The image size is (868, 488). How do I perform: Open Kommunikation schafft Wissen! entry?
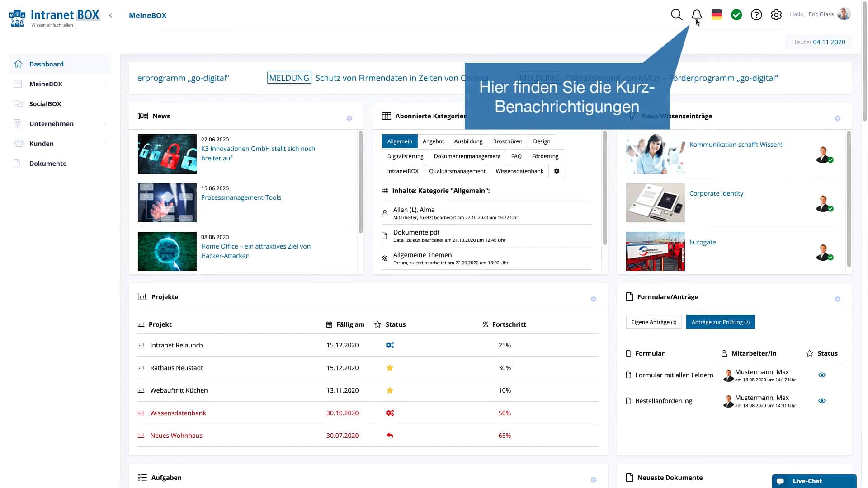(x=736, y=145)
